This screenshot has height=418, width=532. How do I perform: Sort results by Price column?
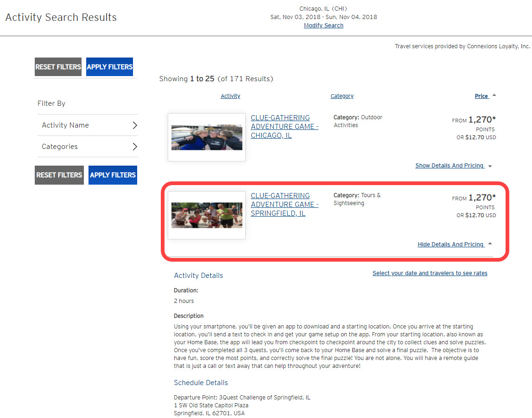click(x=481, y=96)
